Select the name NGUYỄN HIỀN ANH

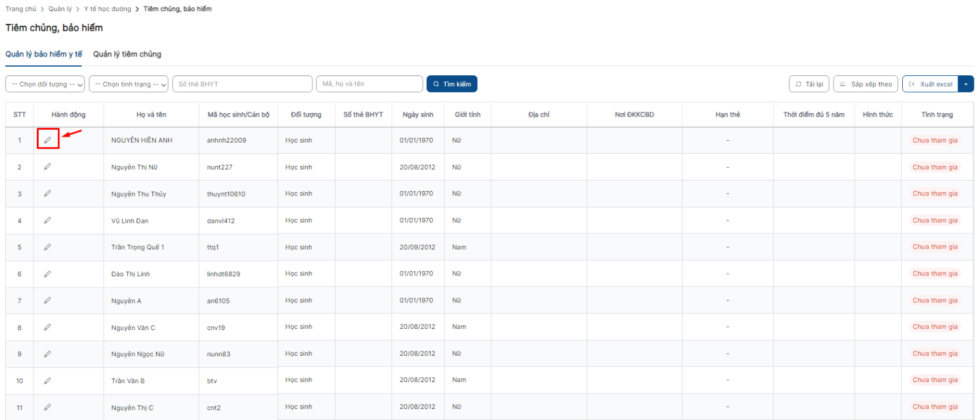[142, 140]
